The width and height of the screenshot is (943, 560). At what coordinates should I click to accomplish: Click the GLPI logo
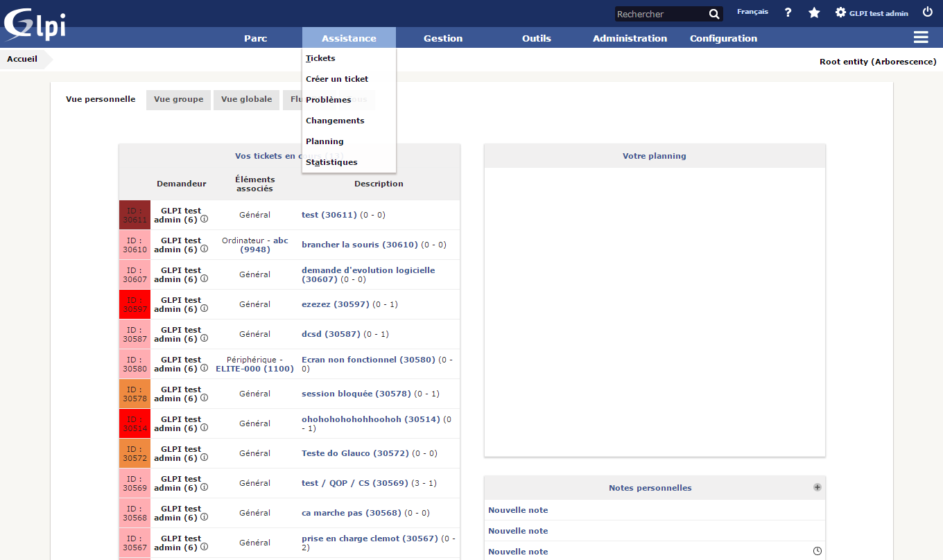[35, 24]
